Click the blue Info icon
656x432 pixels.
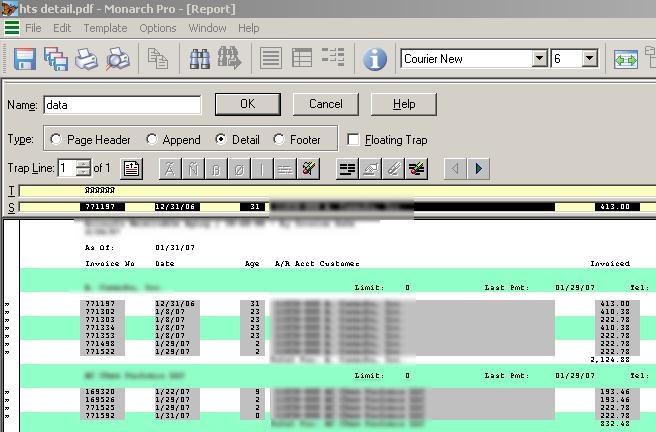pyautogui.click(x=375, y=60)
